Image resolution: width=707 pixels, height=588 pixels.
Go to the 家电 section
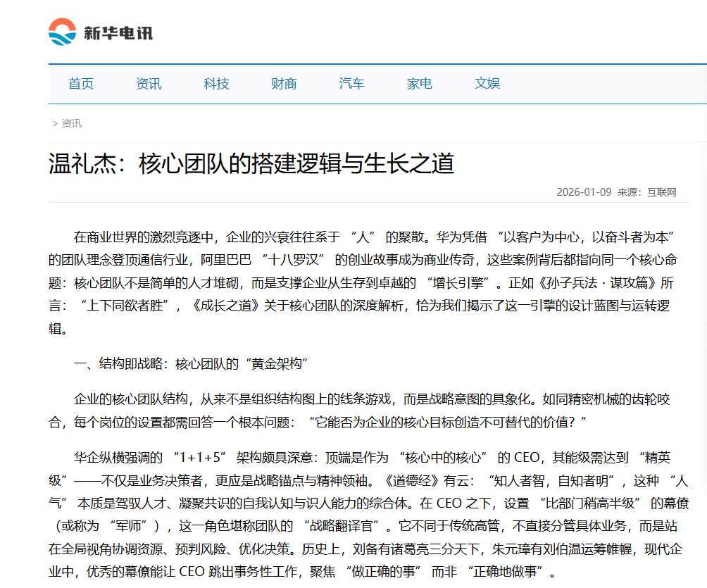[x=419, y=83]
